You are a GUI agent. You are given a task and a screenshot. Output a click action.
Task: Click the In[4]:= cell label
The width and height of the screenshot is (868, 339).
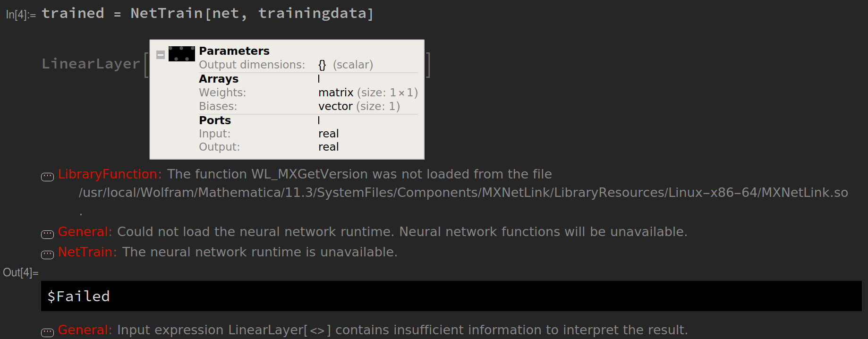tap(21, 15)
